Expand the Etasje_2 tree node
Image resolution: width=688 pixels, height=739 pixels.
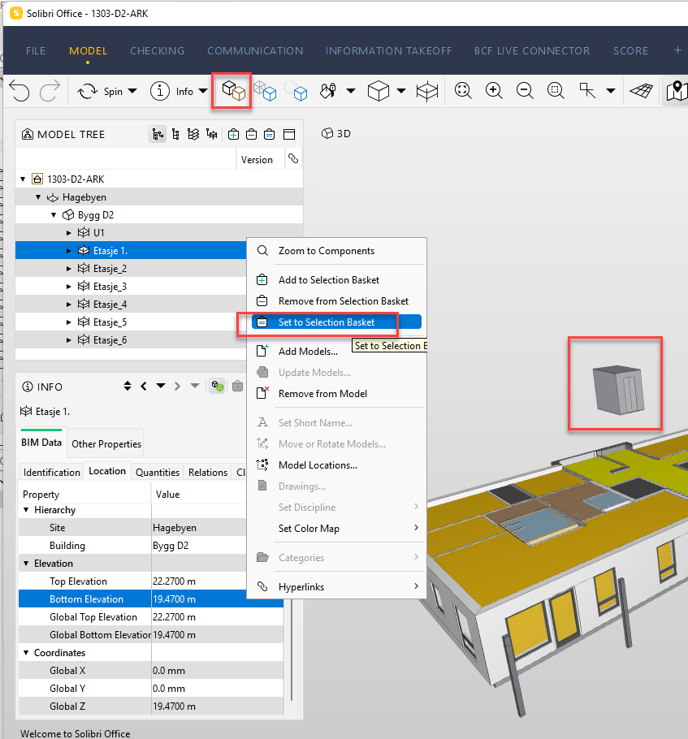coord(69,269)
